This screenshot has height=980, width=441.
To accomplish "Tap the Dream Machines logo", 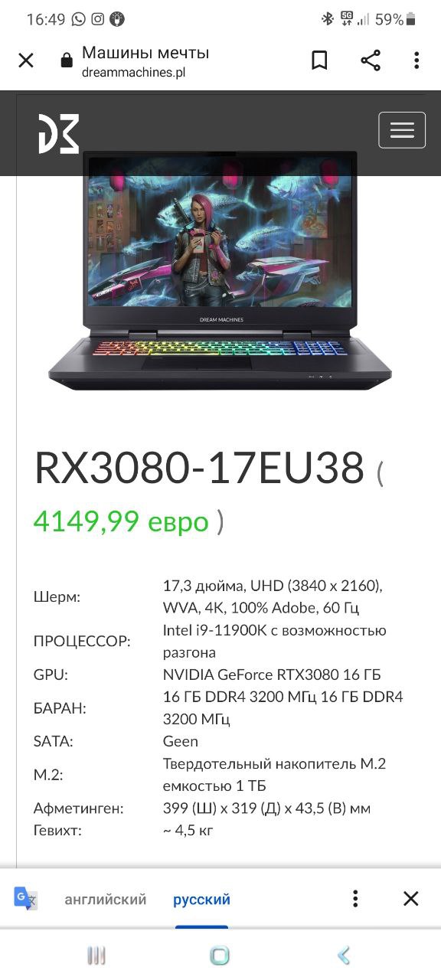I will (x=59, y=133).
